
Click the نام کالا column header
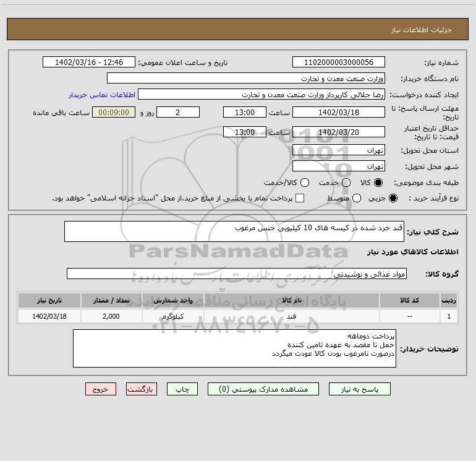tap(291, 300)
